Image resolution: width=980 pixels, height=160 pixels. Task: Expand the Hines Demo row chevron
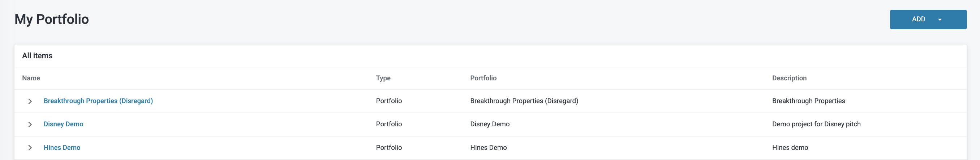pyautogui.click(x=30, y=148)
